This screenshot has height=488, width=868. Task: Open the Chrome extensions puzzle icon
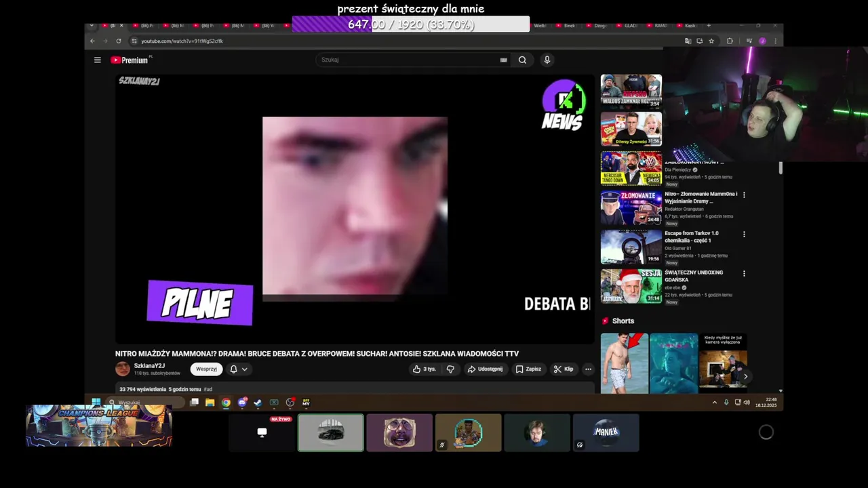pos(730,41)
